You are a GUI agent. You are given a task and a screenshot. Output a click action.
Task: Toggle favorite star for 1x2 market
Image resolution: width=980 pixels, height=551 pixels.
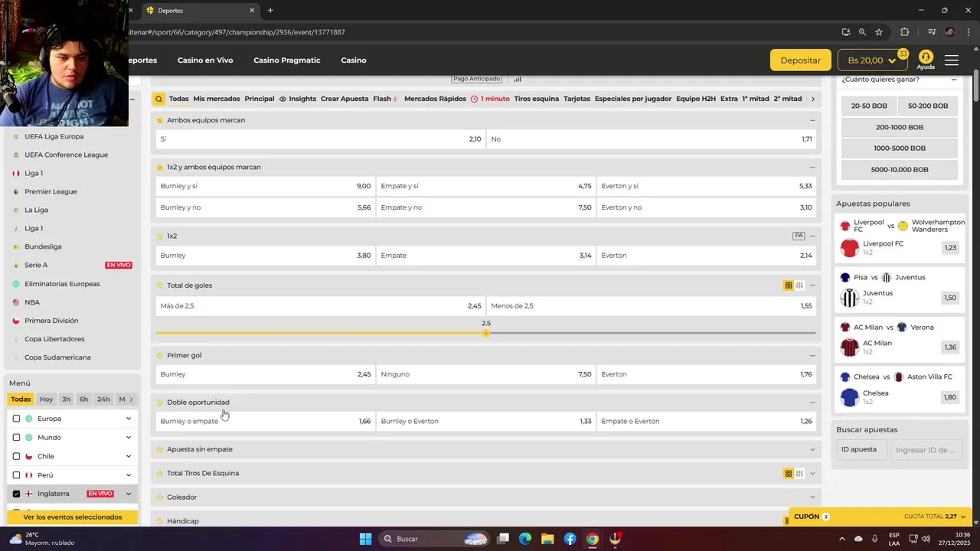point(160,236)
